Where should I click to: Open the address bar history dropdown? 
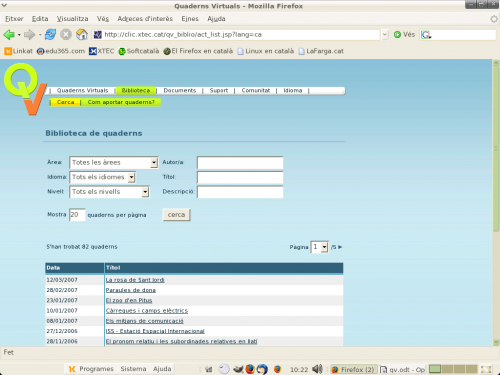pyautogui.click(x=385, y=34)
